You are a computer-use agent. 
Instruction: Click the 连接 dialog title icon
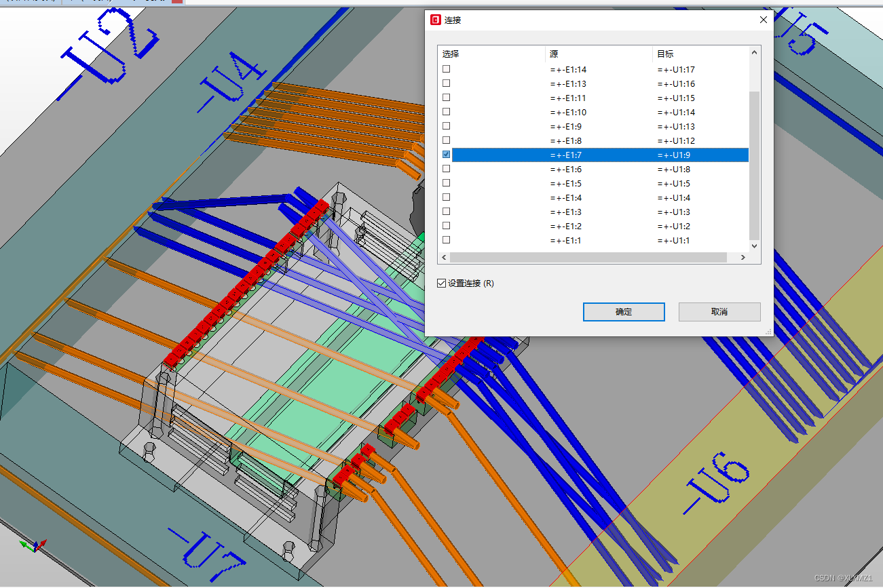[x=436, y=20]
